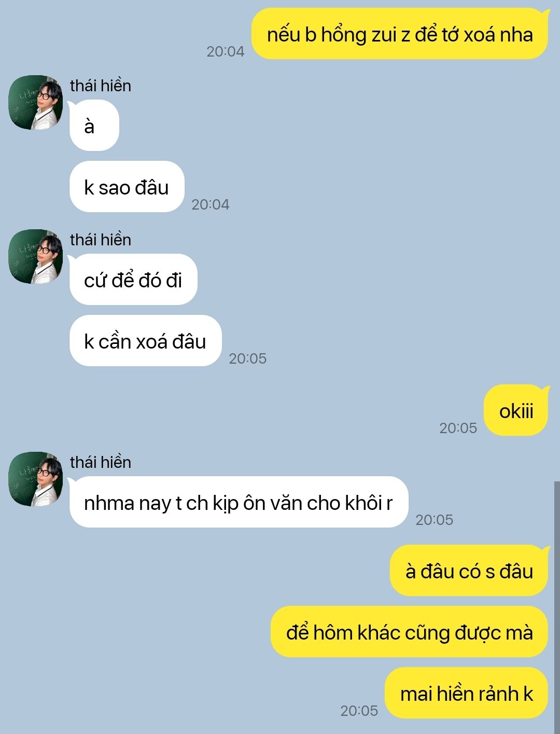This screenshot has width=560, height=734.
Task: Tap the yellow 'okiii' message bubble
Action: click(x=516, y=411)
